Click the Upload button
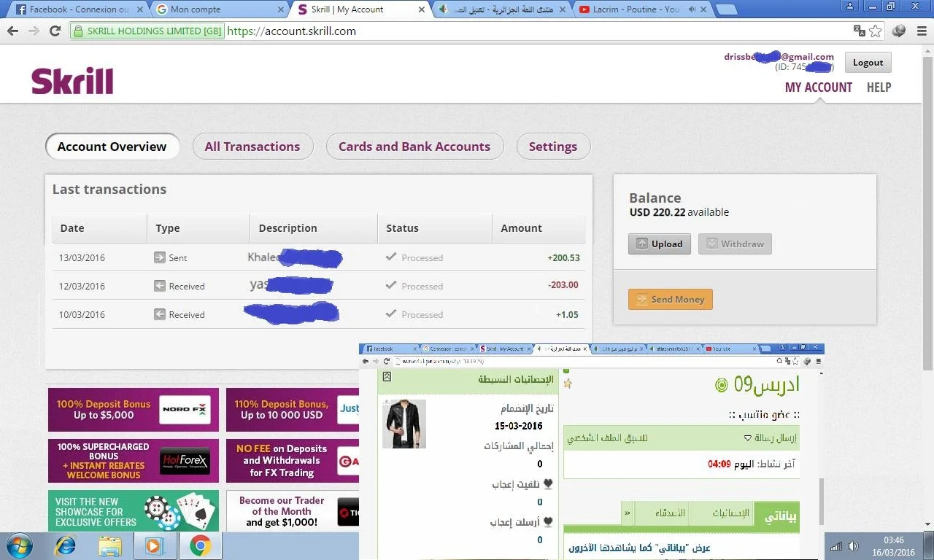The image size is (934, 560). coord(659,244)
